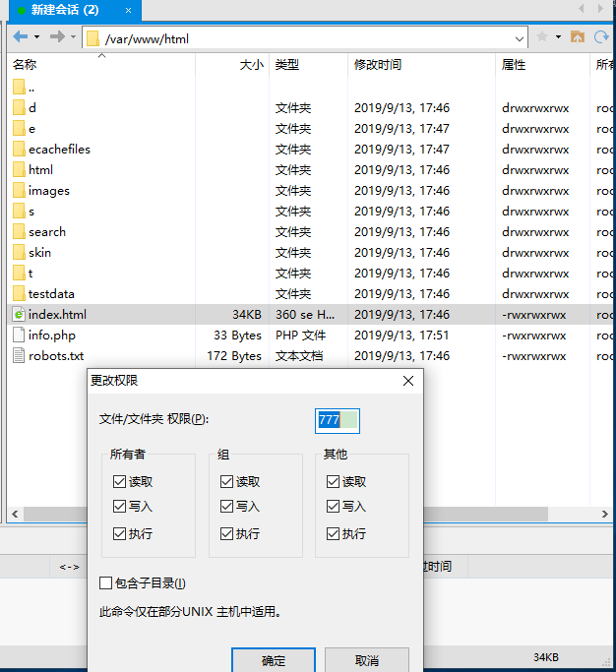The width and height of the screenshot is (616, 672).
Task: Select the index.html file icon
Action: click(19, 315)
